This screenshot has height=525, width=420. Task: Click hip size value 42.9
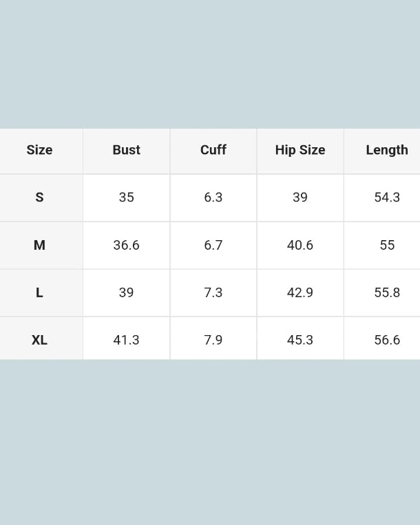[300, 292]
